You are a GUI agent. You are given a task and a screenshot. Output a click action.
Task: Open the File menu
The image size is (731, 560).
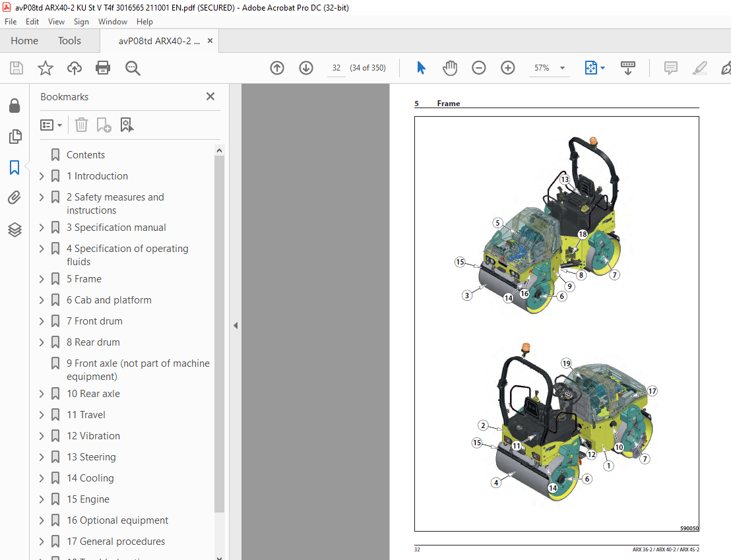[11, 22]
